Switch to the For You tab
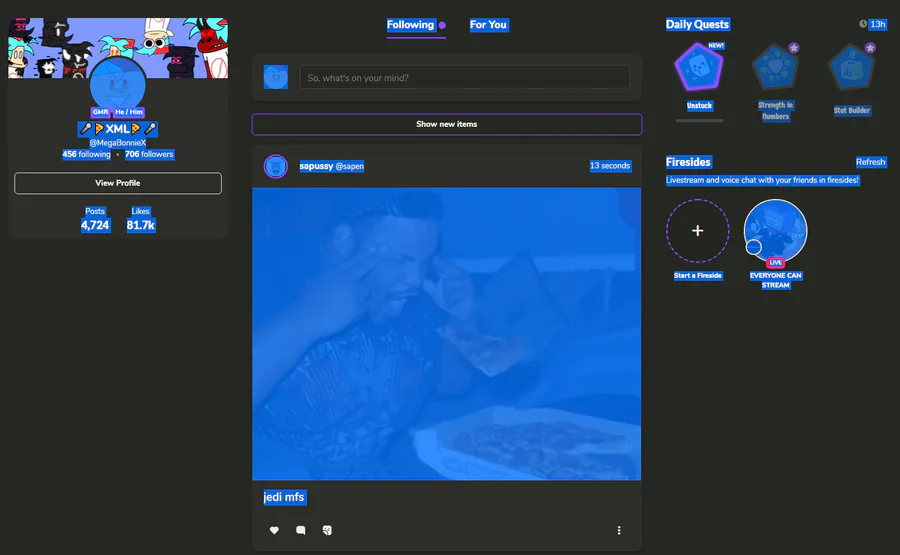This screenshot has width=900, height=555. [x=488, y=25]
